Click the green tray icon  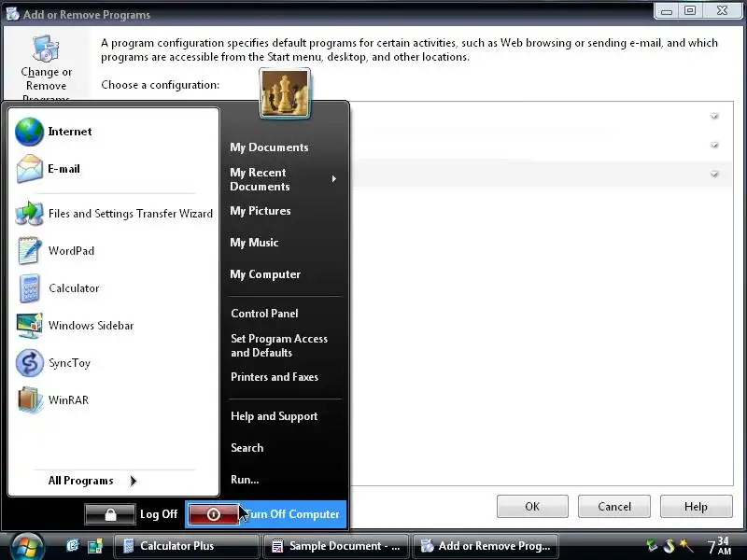coord(651,546)
